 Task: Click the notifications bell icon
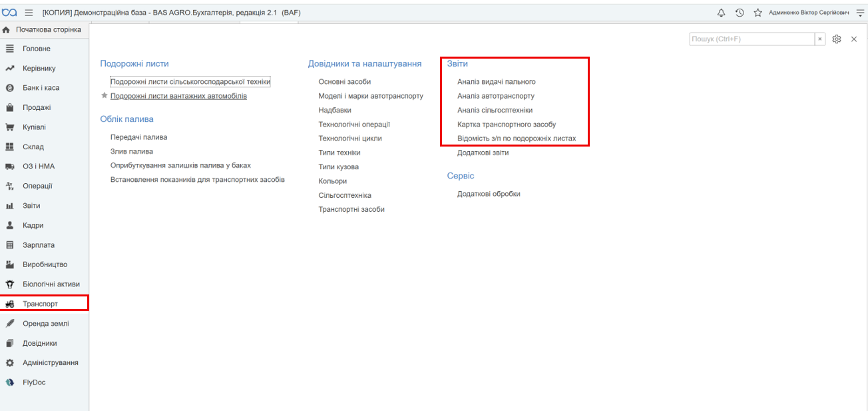(721, 13)
